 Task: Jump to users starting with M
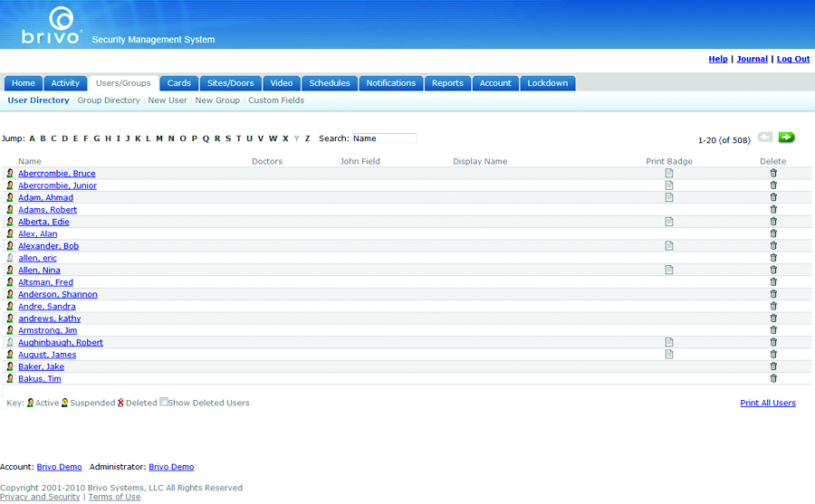coord(159,138)
